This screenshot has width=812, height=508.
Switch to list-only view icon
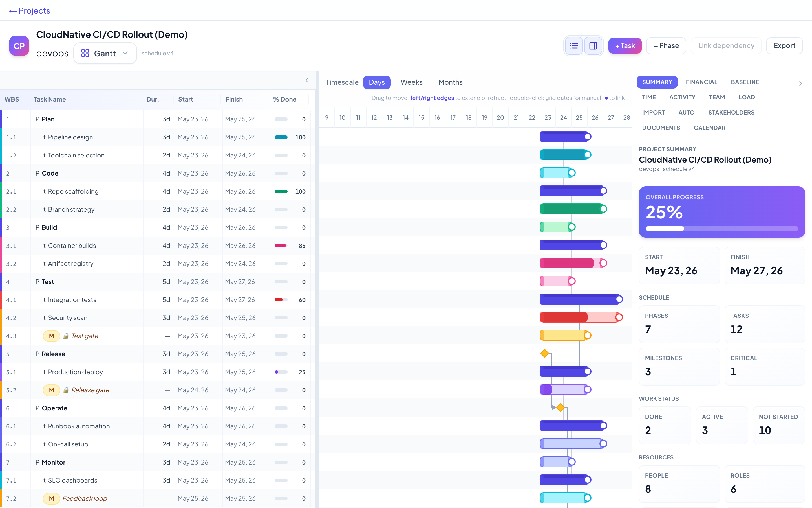pos(574,46)
